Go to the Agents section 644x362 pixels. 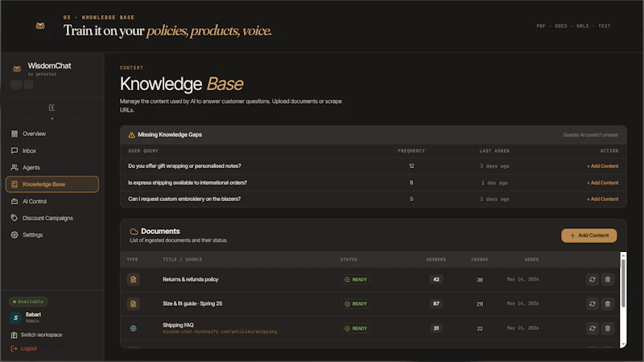click(x=52, y=167)
